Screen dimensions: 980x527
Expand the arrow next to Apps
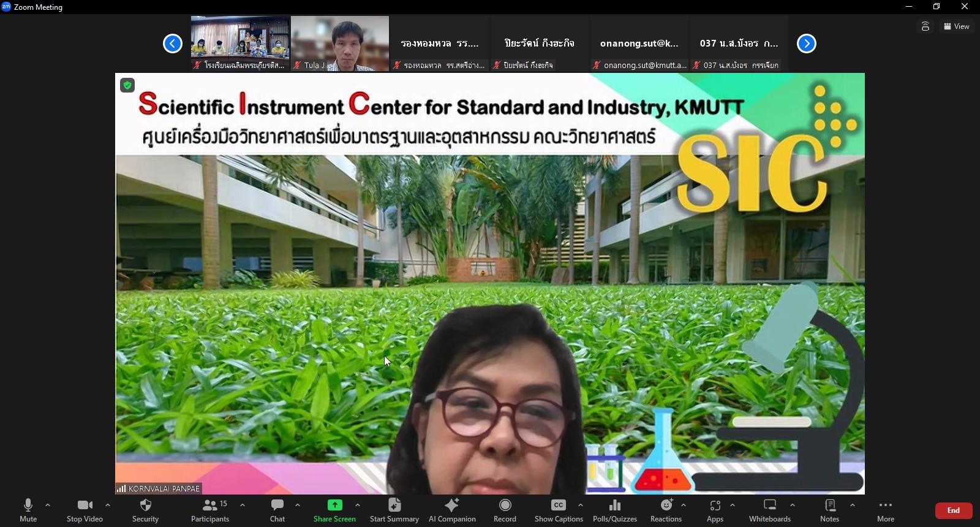[733, 506]
